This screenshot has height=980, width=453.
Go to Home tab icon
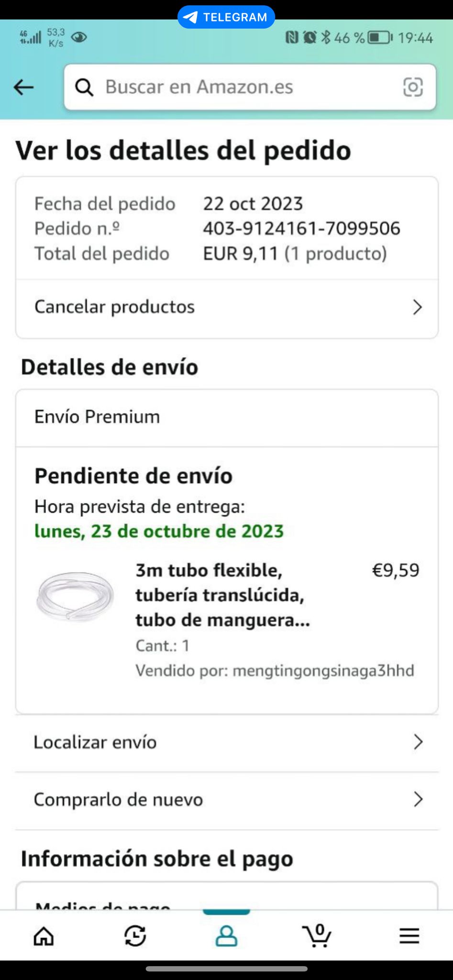point(44,936)
